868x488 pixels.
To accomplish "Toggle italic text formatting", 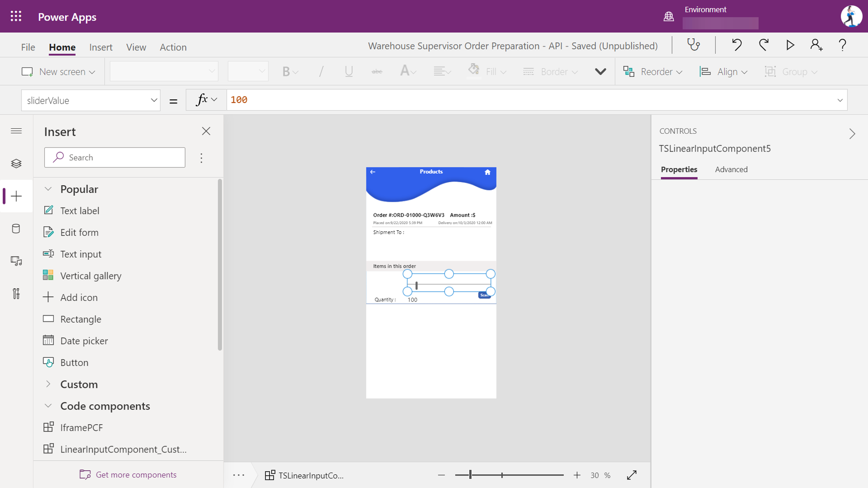I will tap(320, 71).
